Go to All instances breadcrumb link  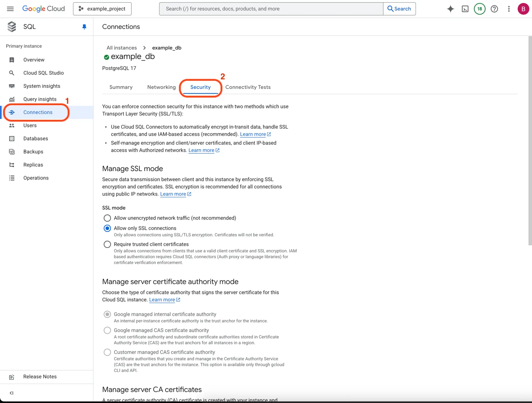[x=122, y=48]
